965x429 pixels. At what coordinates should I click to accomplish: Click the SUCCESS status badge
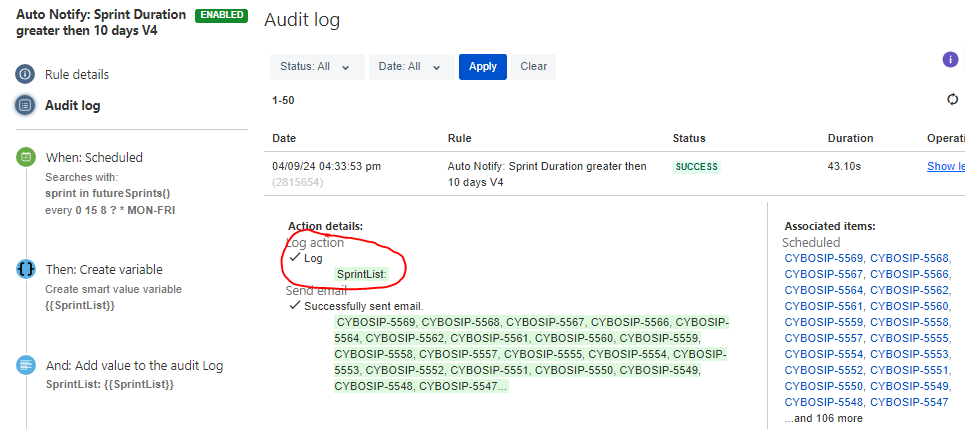(x=697, y=167)
